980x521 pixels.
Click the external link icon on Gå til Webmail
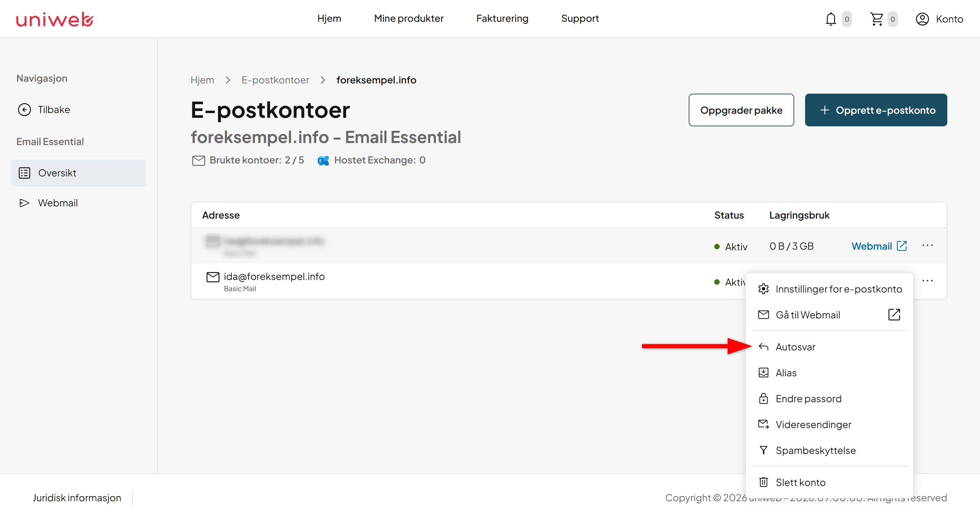(x=894, y=315)
